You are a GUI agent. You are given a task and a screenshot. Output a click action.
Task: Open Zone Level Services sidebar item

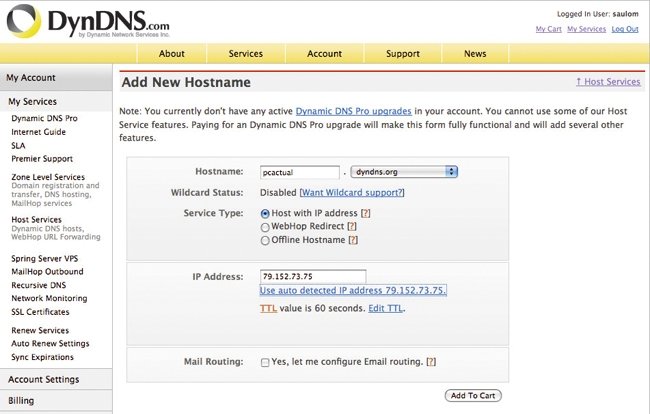click(48, 177)
